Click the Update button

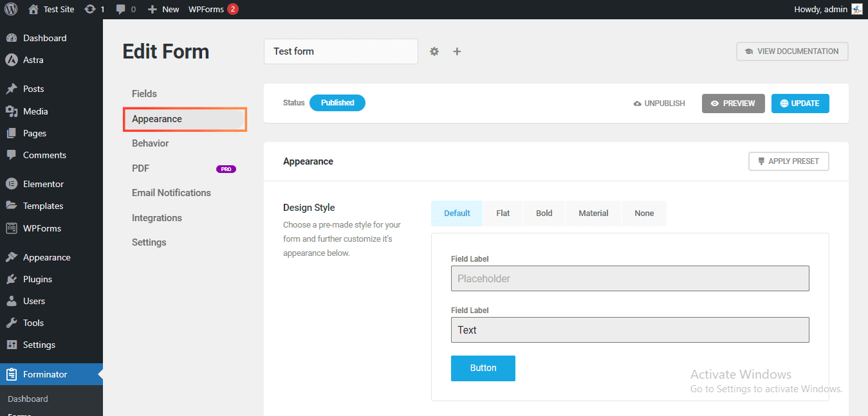tap(800, 103)
